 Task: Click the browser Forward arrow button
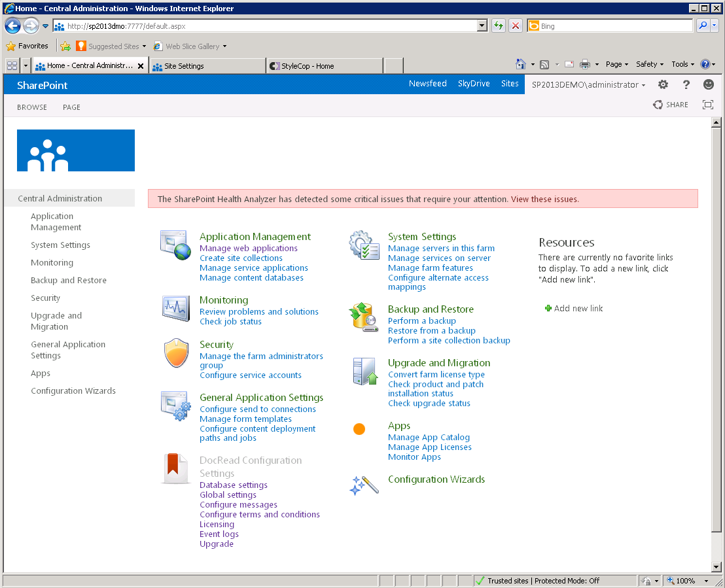(31, 26)
